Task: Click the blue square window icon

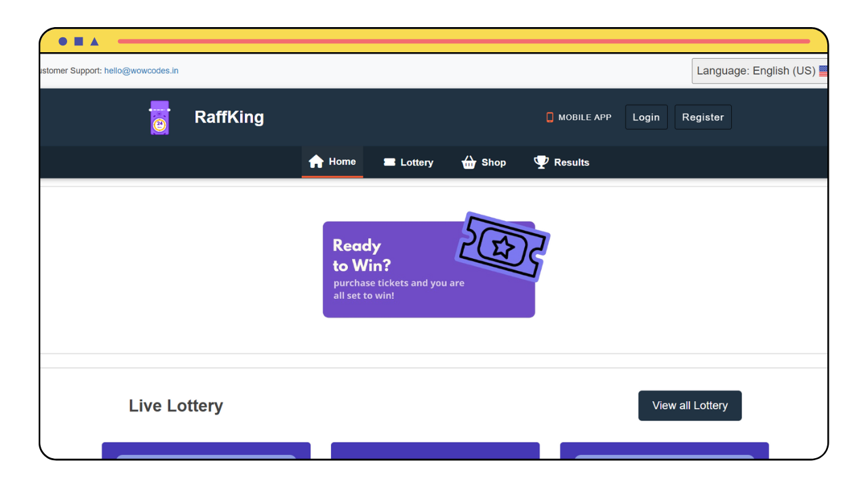Action: click(x=78, y=41)
